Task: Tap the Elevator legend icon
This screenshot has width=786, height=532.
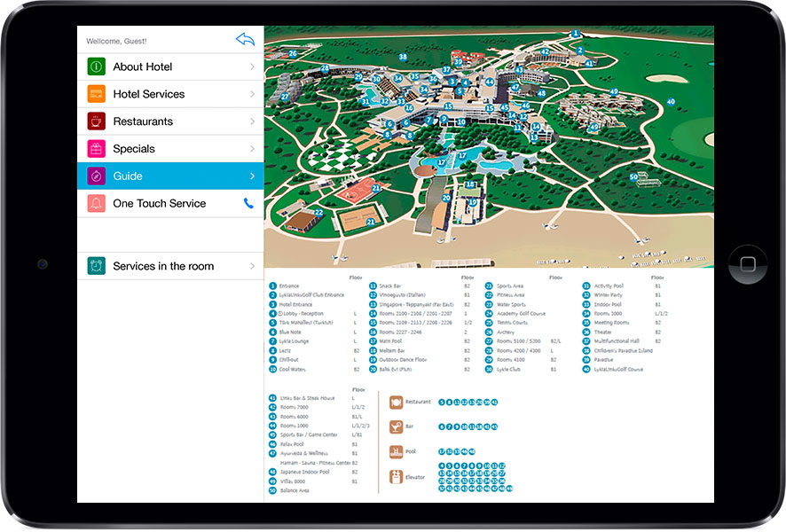Action: 396,476
